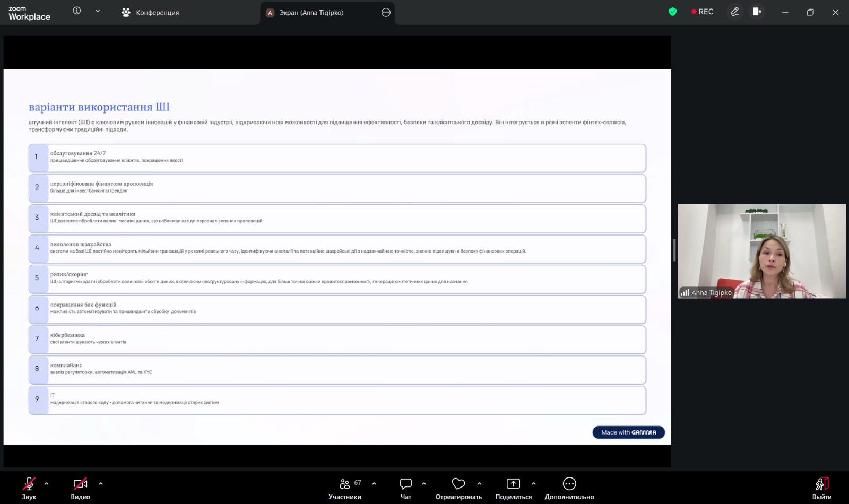Open meeting info icon in title bar

(x=77, y=11)
